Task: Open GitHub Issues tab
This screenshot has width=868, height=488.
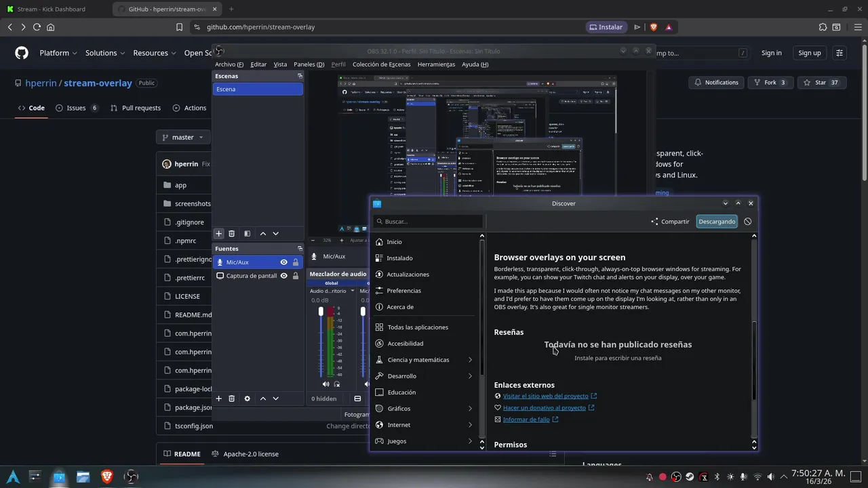Action: (77, 108)
